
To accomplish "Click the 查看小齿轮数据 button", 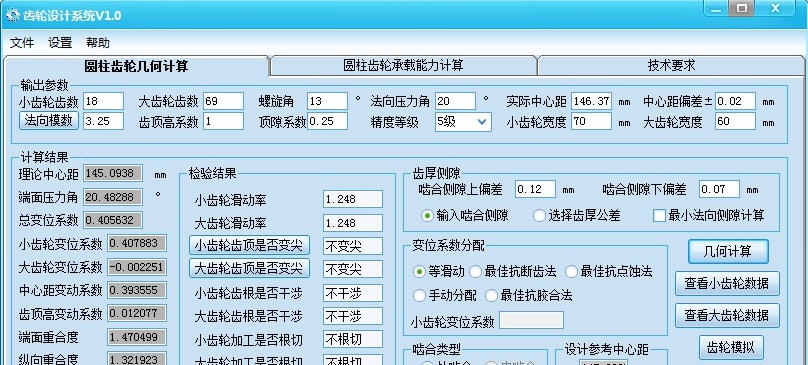I will (727, 284).
